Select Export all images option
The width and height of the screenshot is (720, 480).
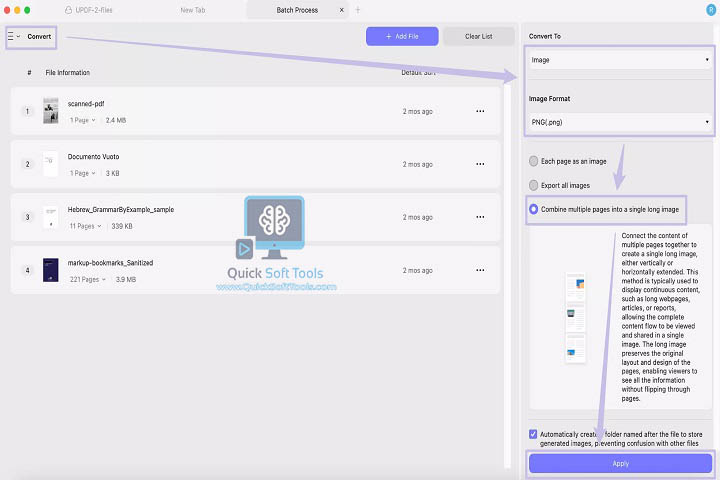(x=533, y=185)
